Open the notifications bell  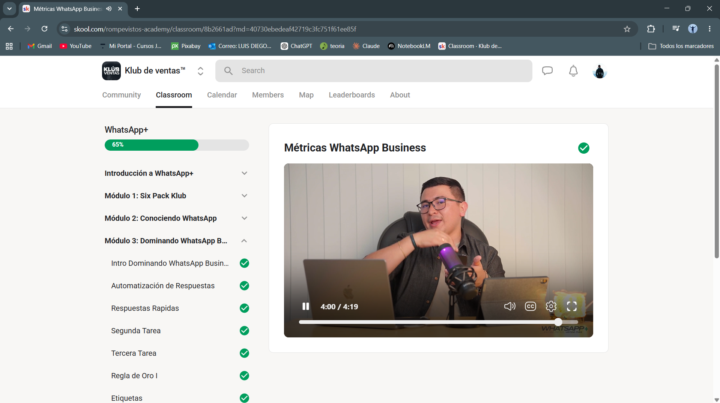tap(573, 71)
